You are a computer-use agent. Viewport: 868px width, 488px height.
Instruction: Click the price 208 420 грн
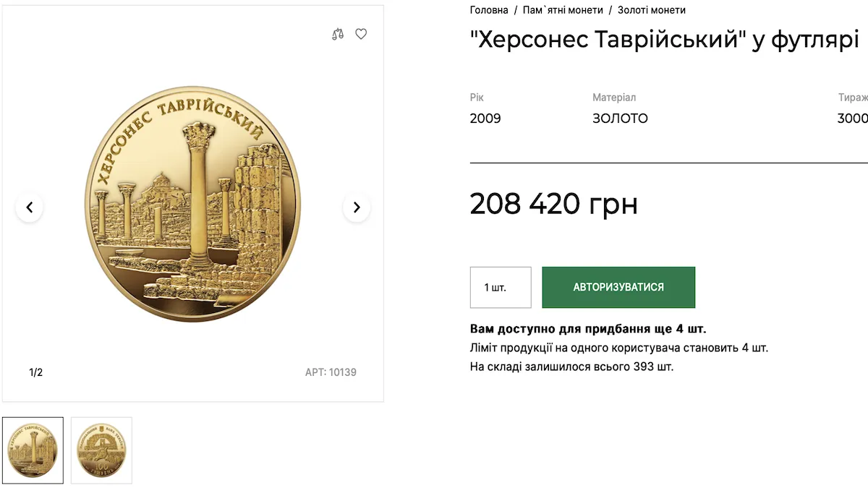pos(553,204)
